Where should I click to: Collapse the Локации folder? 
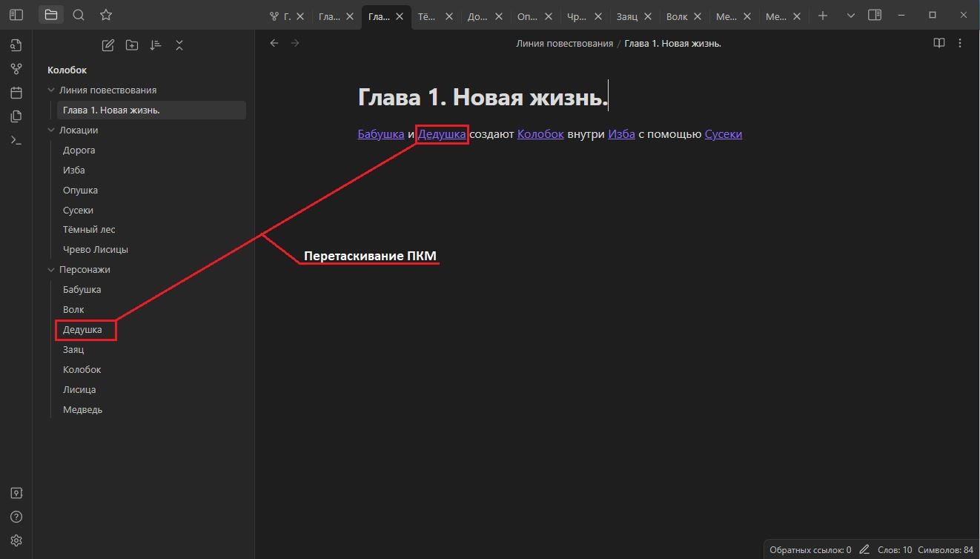[52, 130]
